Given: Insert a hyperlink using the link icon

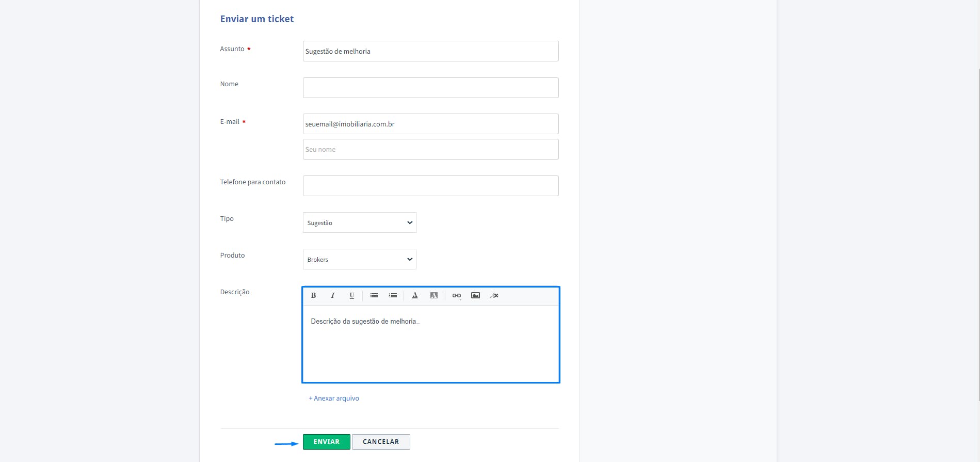Looking at the screenshot, I should point(457,296).
